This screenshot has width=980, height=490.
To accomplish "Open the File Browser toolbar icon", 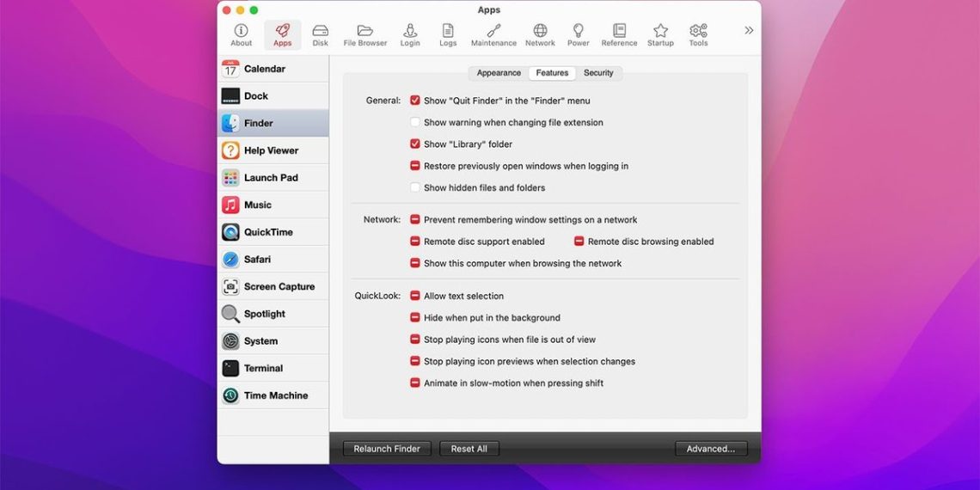I will coord(365,34).
